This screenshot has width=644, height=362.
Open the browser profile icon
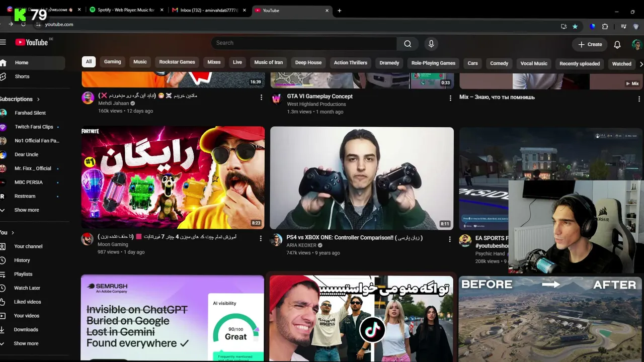[x=636, y=27]
